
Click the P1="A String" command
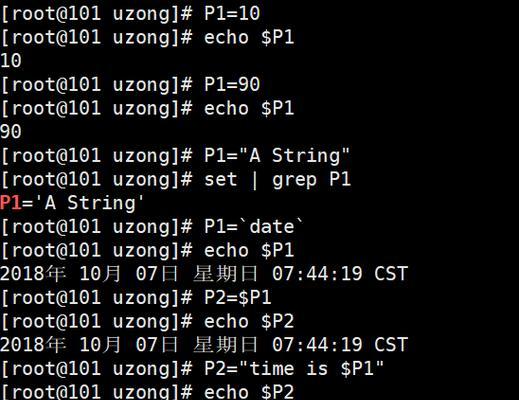tap(277, 156)
